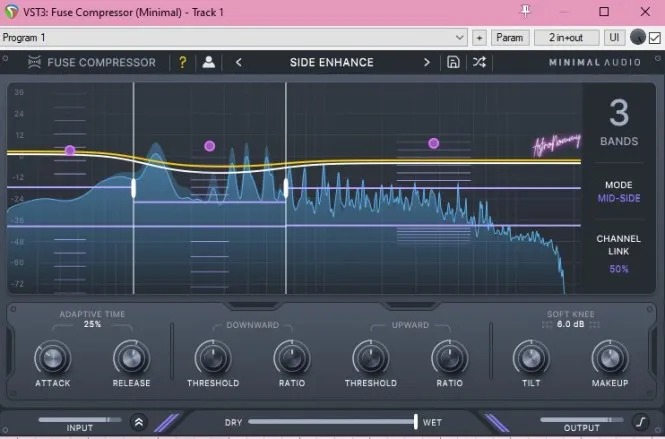Click the Dry/Wet mix slider handle
This screenshot has height=439, width=665.
pos(415,422)
